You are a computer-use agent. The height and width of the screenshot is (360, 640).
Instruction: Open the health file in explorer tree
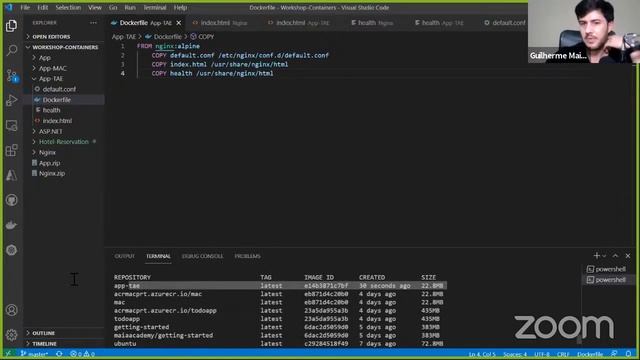click(x=51, y=110)
